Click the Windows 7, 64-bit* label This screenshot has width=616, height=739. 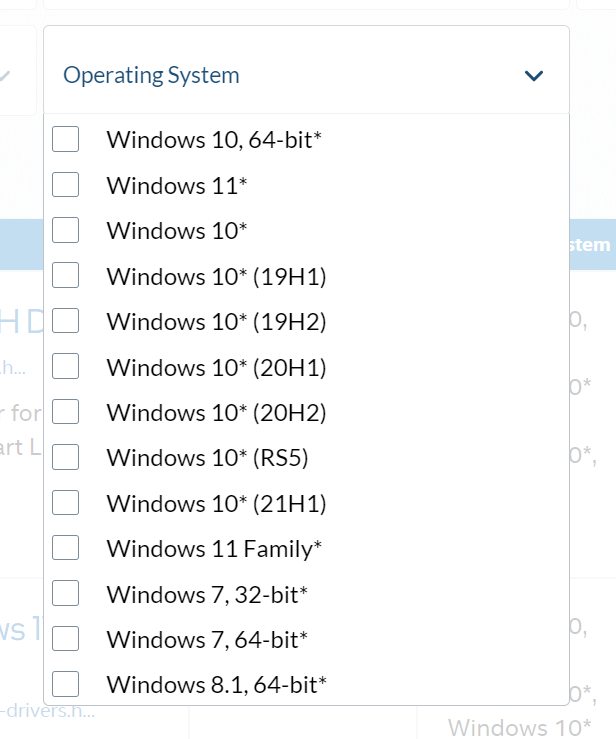(x=207, y=640)
